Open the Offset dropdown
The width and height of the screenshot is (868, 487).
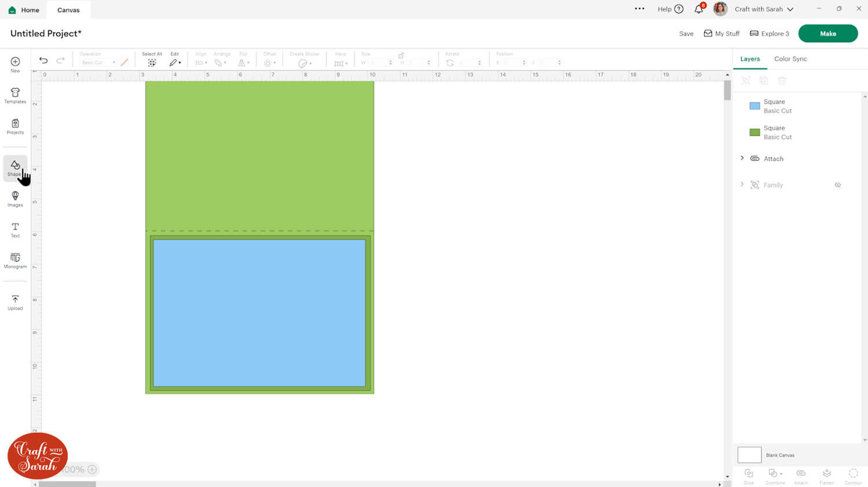pyautogui.click(x=270, y=63)
